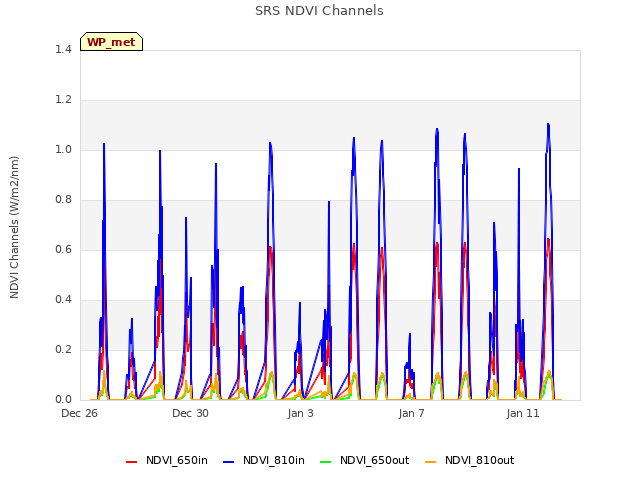Click the 0.8 y-axis tick label
The image size is (640, 480).
pyautogui.click(x=63, y=200)
